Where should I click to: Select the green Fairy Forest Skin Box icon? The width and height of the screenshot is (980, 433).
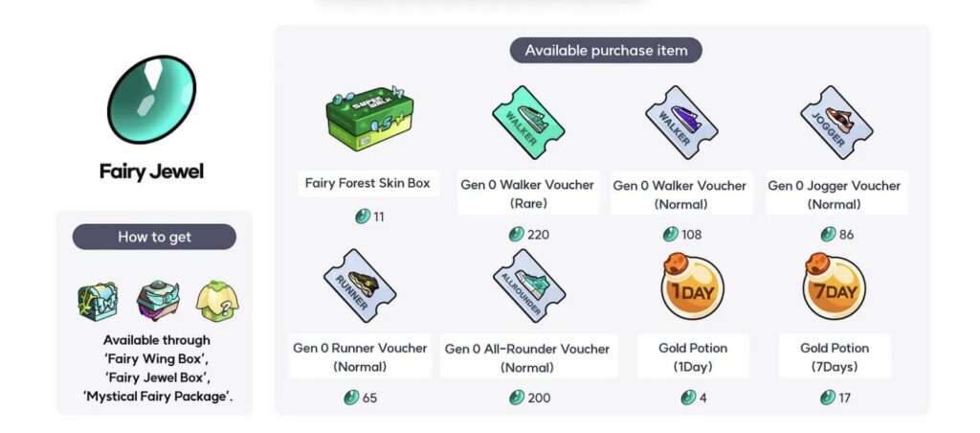coord(368,119)
